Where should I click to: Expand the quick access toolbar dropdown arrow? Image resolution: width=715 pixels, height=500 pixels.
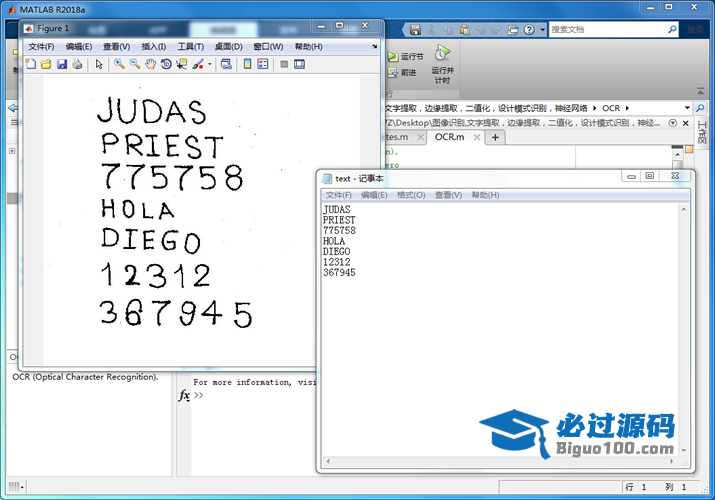coord(543,30)
